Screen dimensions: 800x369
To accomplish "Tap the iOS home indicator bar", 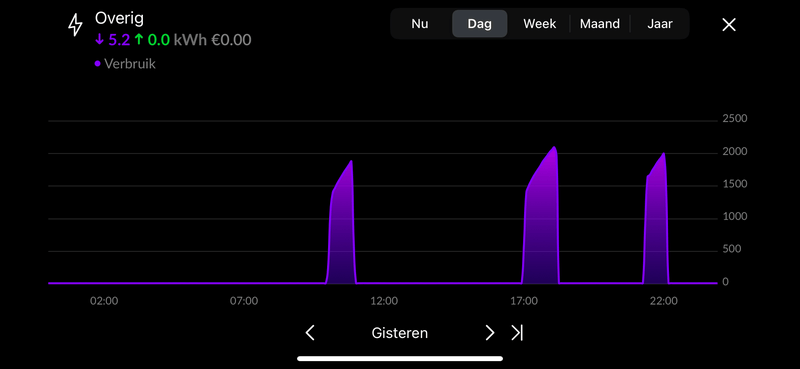I will 400,359.
